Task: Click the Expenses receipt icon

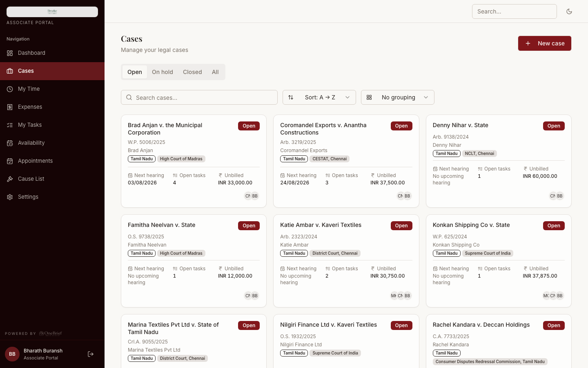Action: tap(10, 107)
